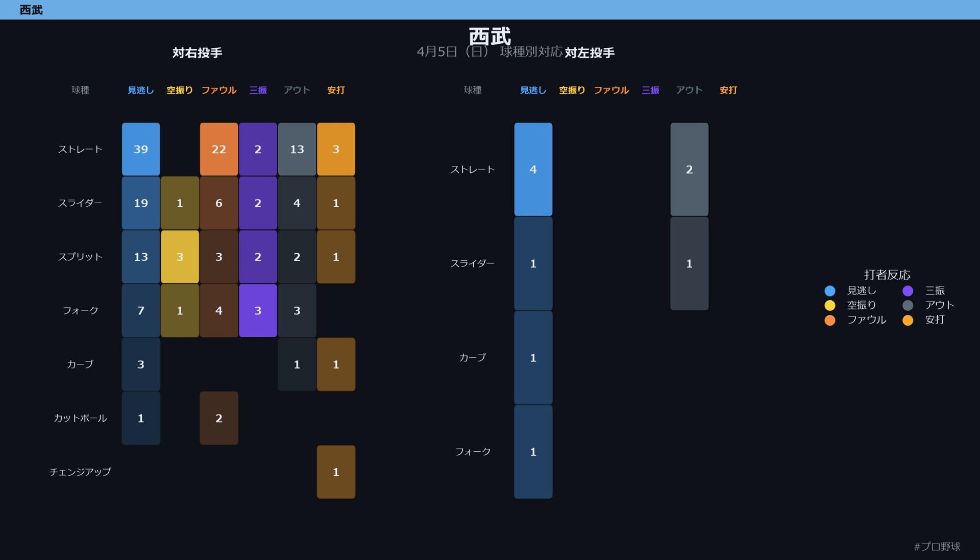This screenshot has width=980, height=560.
Task: Select スライダー アウト cell showing 4
Action: tap(297, 203)
